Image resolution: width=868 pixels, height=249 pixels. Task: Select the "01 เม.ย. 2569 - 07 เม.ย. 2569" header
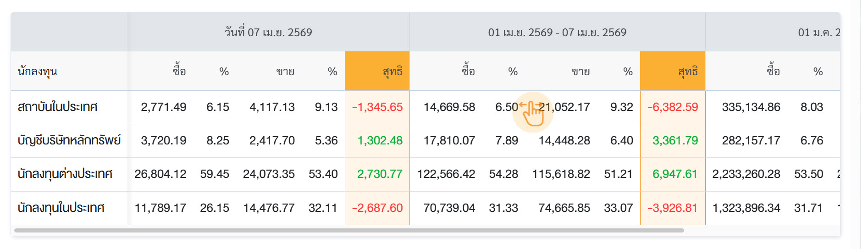[x=557, y=33]
